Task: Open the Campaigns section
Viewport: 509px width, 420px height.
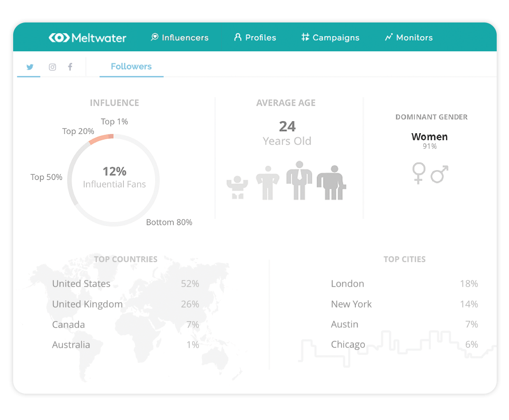Action: [336, 38]
